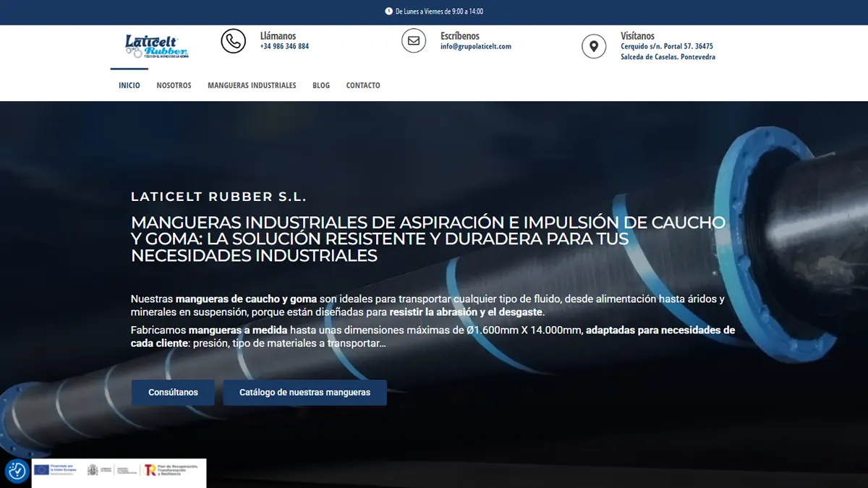
Task: Open the INICIO menu item
Action: pos(129,85)
